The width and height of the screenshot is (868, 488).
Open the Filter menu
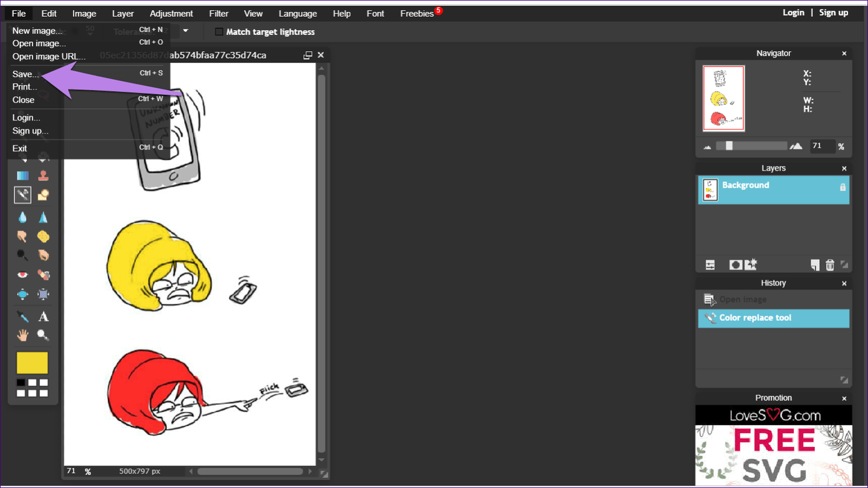coord(219,13)
